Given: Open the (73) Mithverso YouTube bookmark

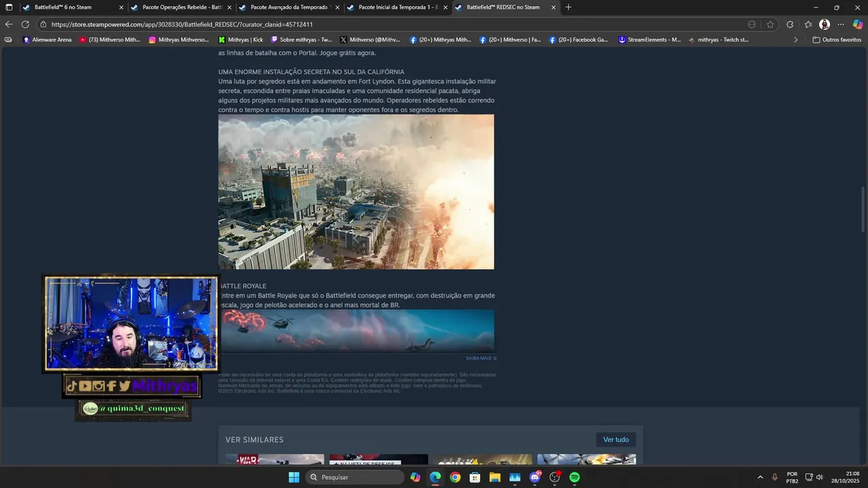Looking at the screenshot, I should 110,40.
